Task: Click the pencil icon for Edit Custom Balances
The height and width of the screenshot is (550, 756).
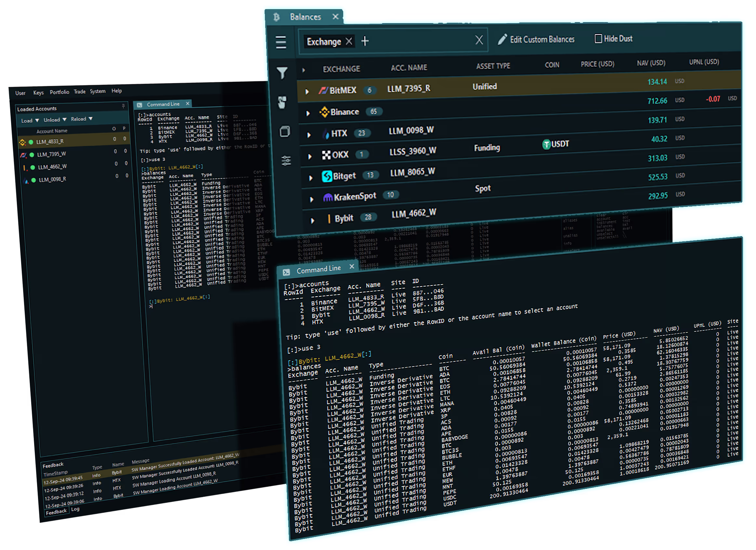Action: (x=502, y=39)
